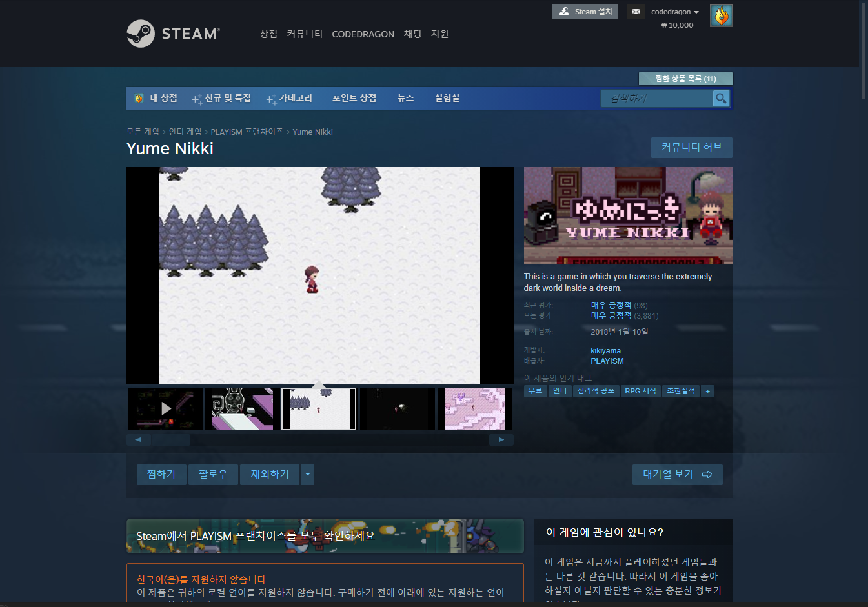Expand the codedragon account dropdown
This screenshot has height=607, width=868.
675,12
